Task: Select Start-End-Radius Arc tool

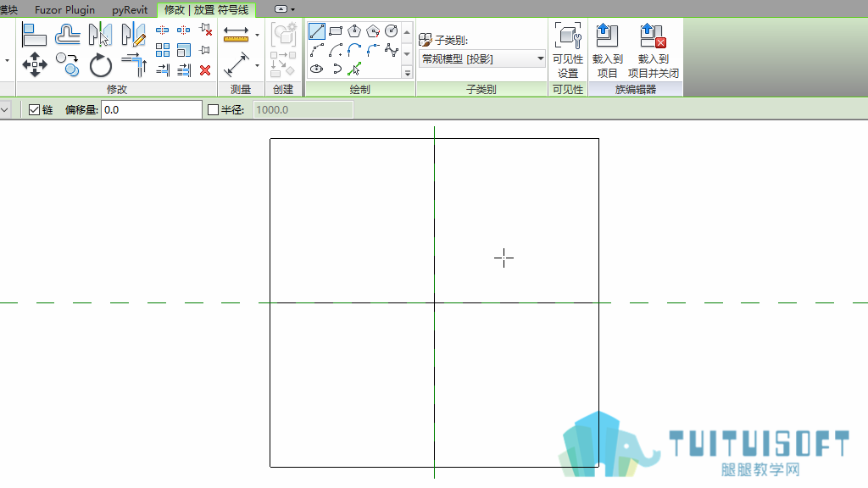Action: pyautogui.click(x=317, y=50)
